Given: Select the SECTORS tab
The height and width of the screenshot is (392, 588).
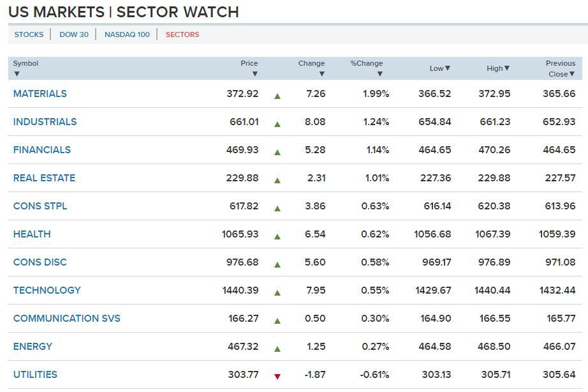Looking at the screenshot, I should click(182, 34).
